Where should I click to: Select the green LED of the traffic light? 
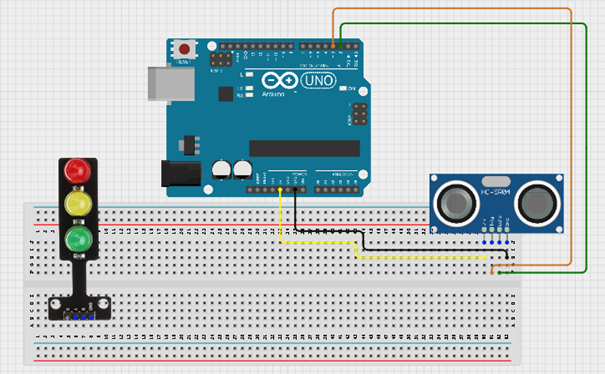click(x=79, y=239)
